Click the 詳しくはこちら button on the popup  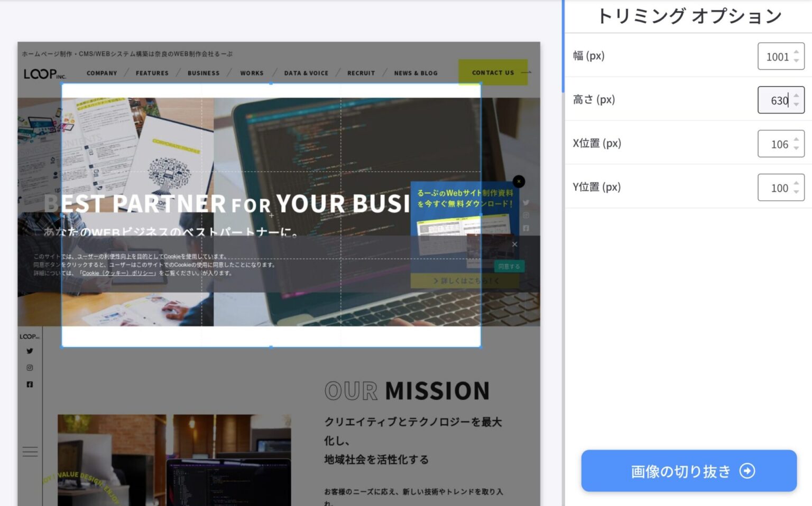[465, 281]
